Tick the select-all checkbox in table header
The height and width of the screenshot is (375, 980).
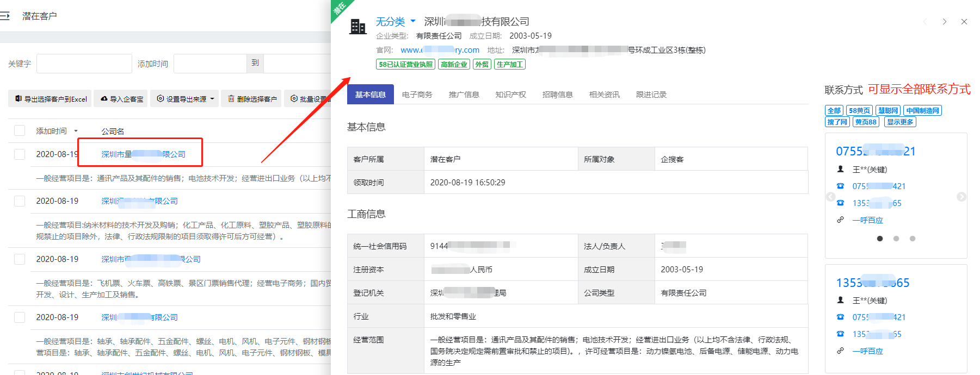click(20, 131)
